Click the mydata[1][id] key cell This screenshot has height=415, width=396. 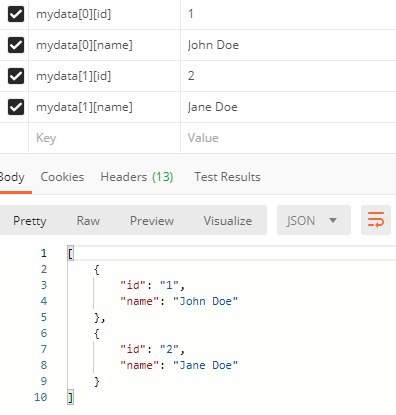(104, 76)
